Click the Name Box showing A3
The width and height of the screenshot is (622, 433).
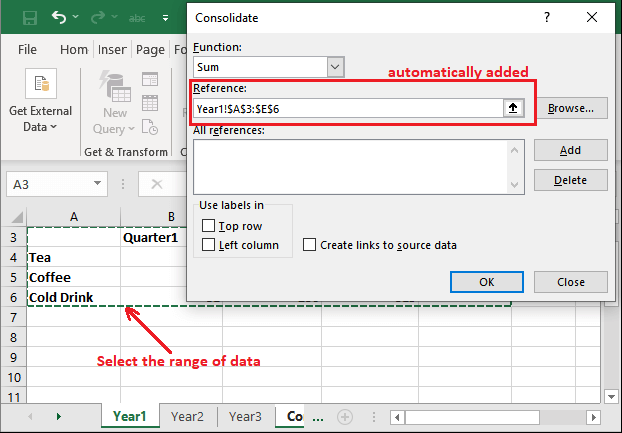click(x=57, y=184)
